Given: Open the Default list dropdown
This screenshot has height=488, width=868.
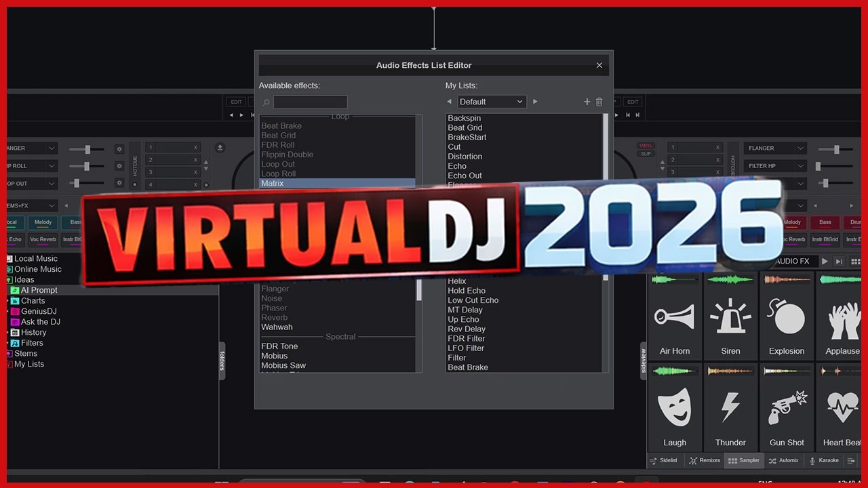Looking at the screenshot, I should pyautogui.click(x=492, y=102).
